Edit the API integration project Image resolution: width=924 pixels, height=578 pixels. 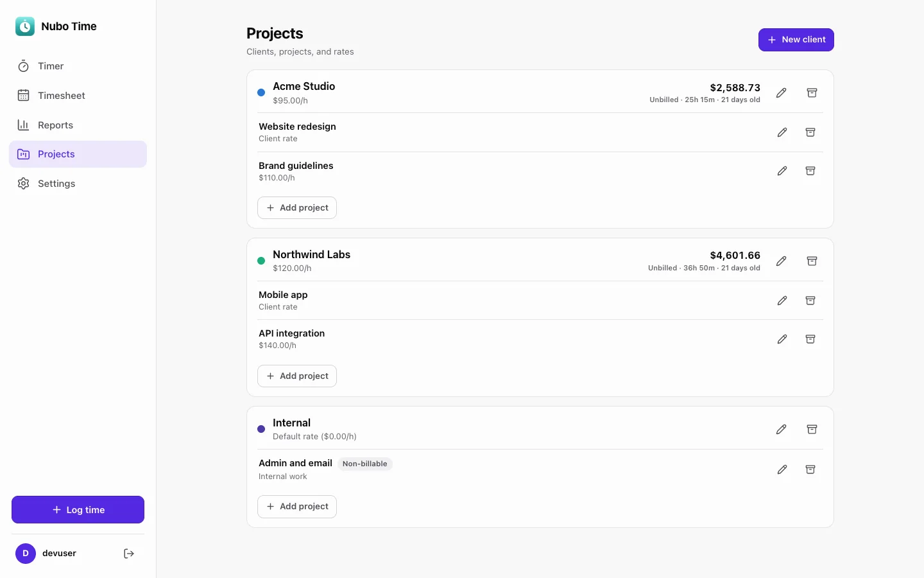[x=782, y=339]
